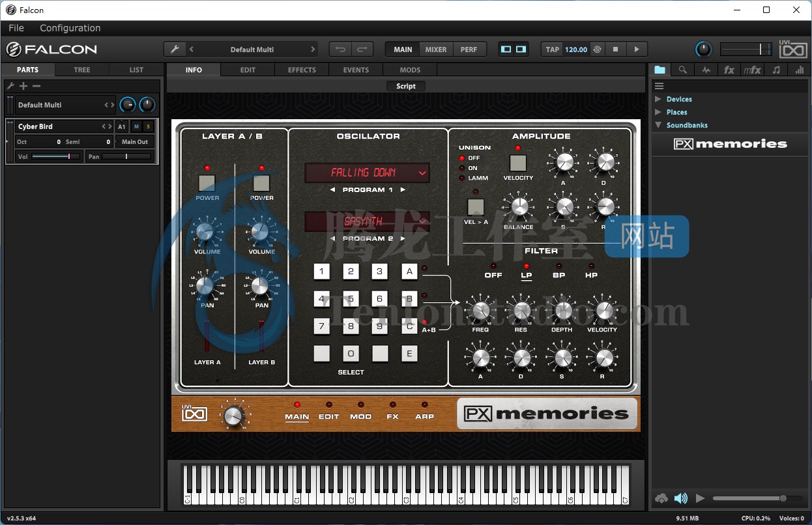The height and width of the screenshot is (525, 812).
Task: Switch to the MODS tab
Action: point(410,70)
